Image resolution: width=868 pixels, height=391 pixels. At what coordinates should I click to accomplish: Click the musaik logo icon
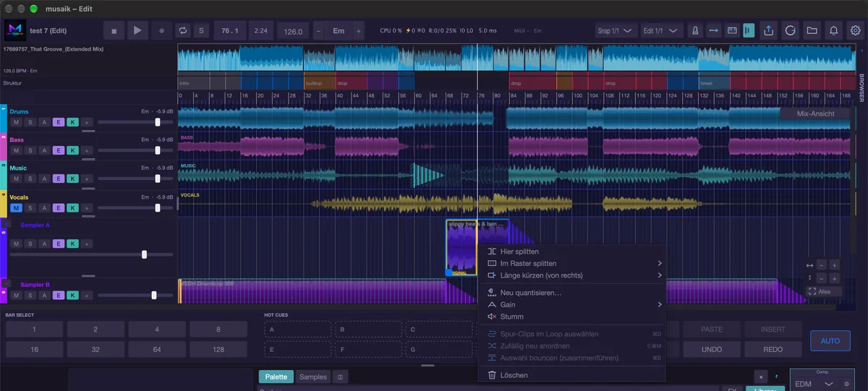(14, 31)
